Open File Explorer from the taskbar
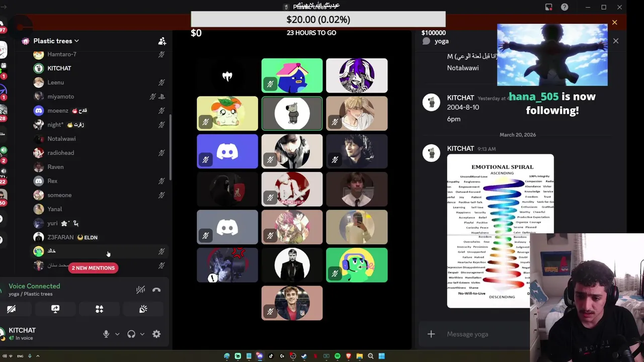The width and height of the screenshot is (644, 362). click(359, 356)
